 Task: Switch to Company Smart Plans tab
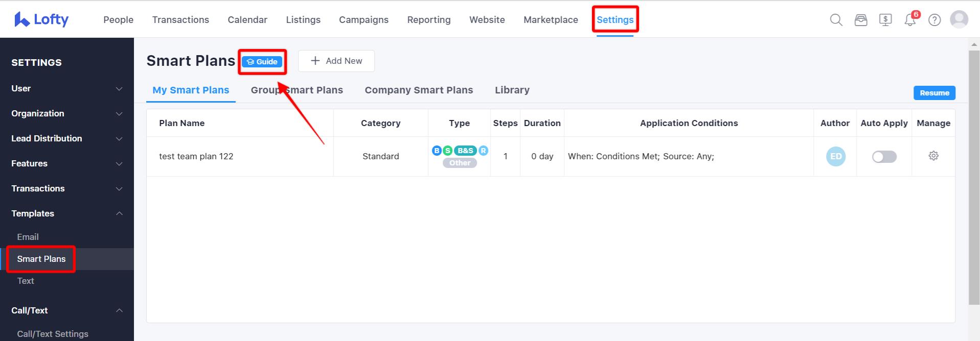[x=419, y=90]
